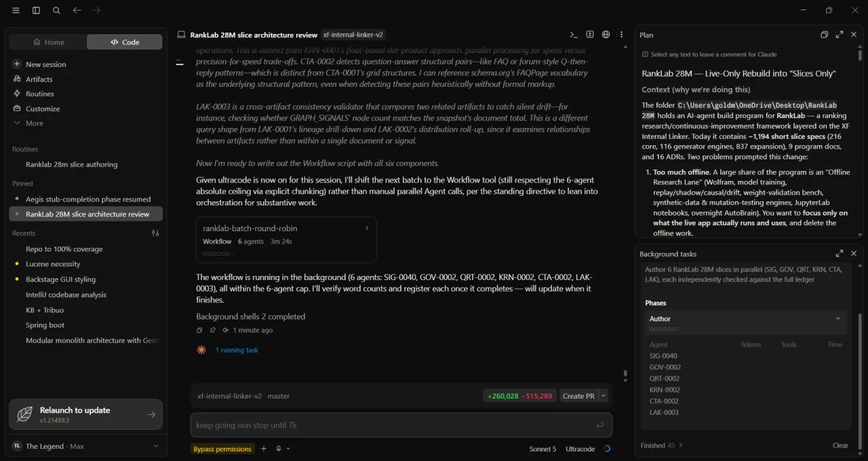
Task: Expand the Finished 45 tasks list
Action: coord(662,445)
